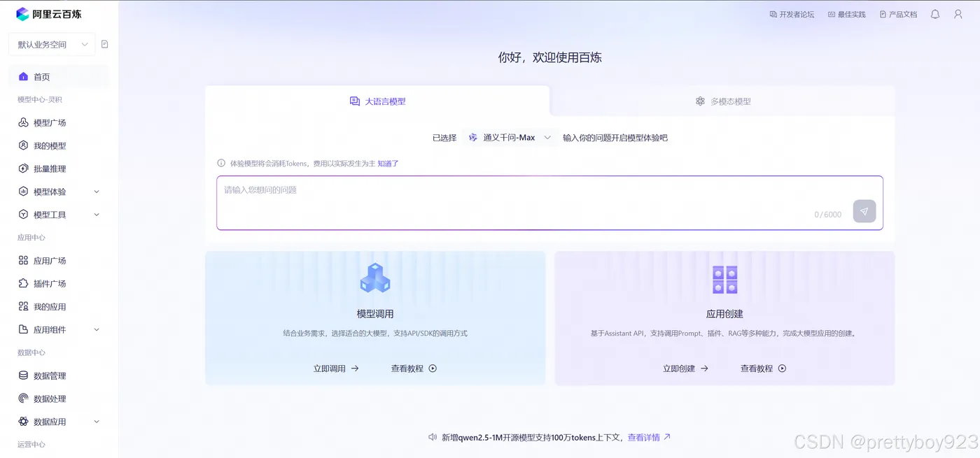Viewport: 980px width, 458px height.
Task: Click 查看教程 in the 应用创建 card
Action: pos(763,368)
